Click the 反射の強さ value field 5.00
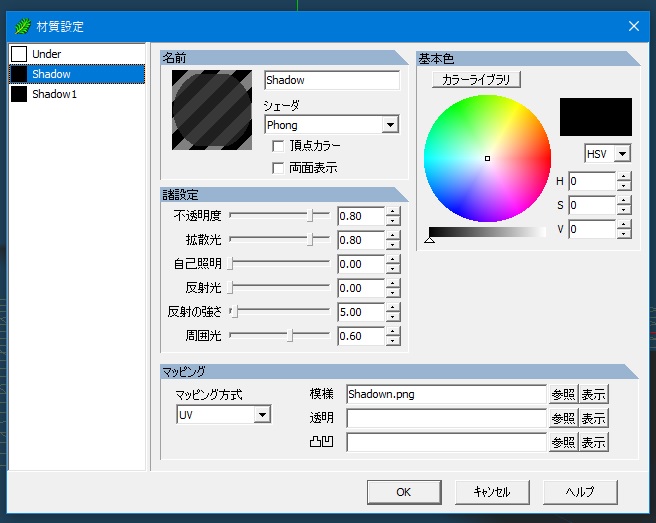This screenshot has height=523, width=656. 361,312
